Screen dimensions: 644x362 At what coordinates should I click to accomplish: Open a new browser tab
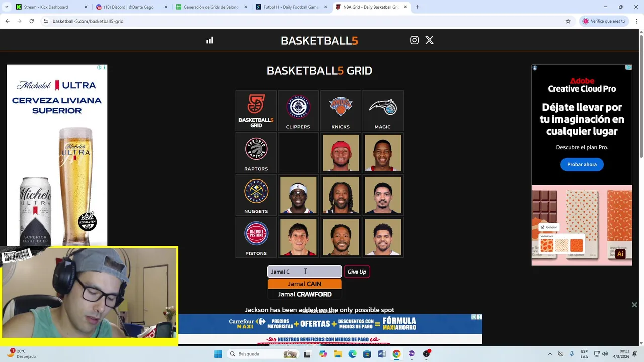click(417, 7)
